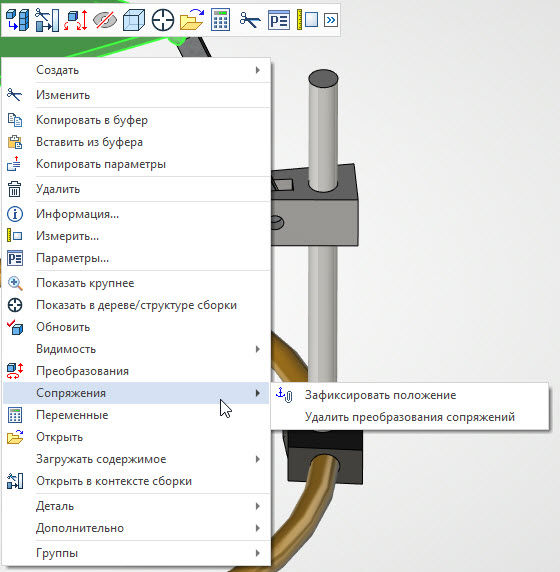Click the ruler measure icon in top toolbar
560x572 pixels.
click(307, 20)
